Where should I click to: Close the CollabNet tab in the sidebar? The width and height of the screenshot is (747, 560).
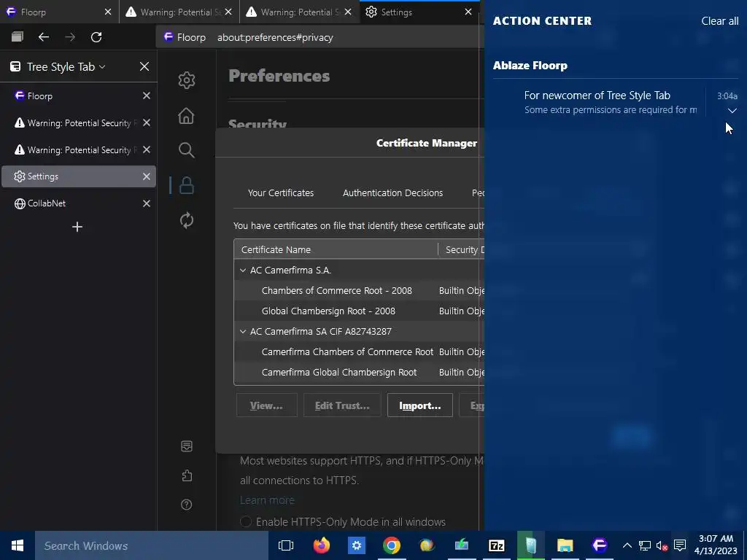(146, 203)
